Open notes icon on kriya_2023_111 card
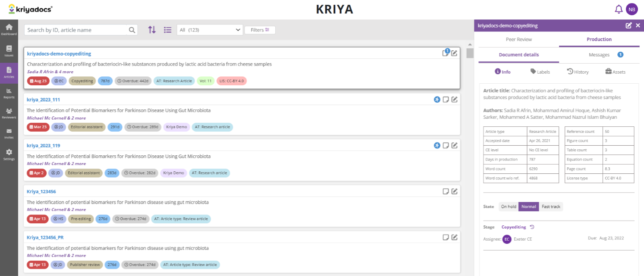The image size is (644, 276). coord(446,99)
